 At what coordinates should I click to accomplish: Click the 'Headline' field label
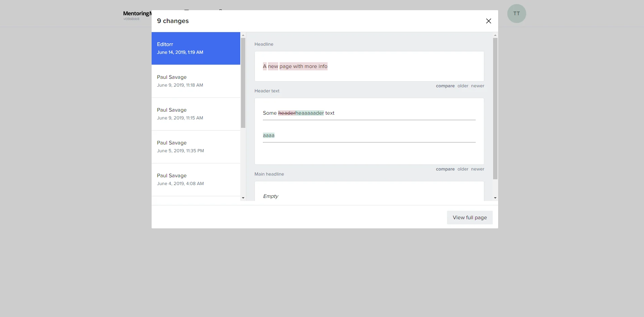264,44
